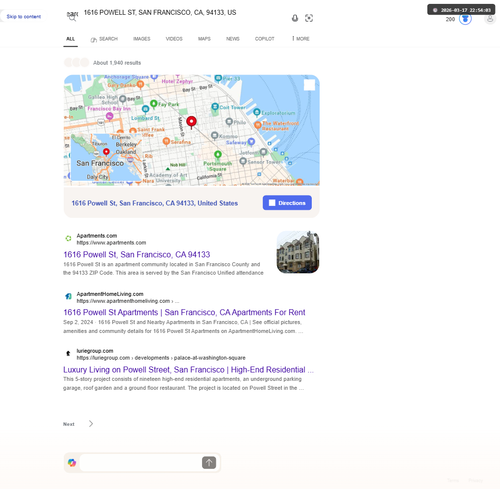Select the ALL tab
Screen dimensions: 500x489
click(70, 39)
